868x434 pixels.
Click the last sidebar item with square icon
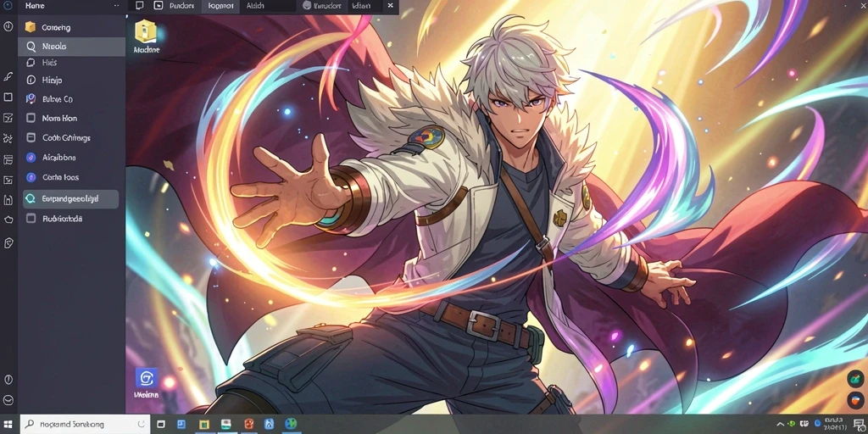point(71,219)
